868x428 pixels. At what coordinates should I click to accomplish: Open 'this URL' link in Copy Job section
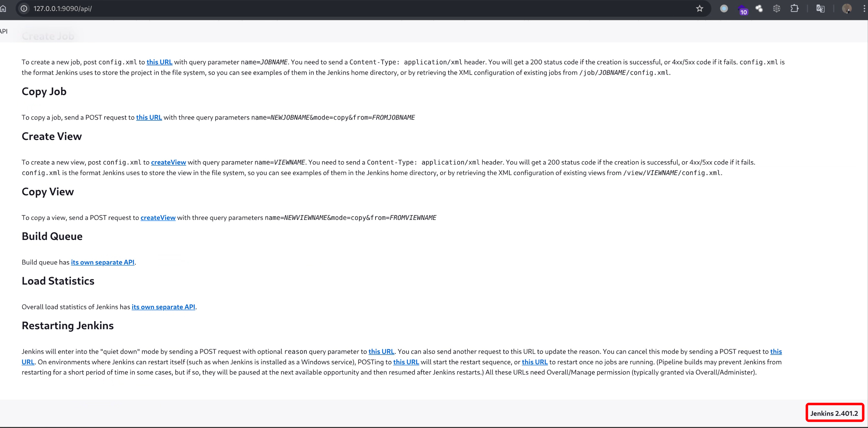tap(149, 117)
